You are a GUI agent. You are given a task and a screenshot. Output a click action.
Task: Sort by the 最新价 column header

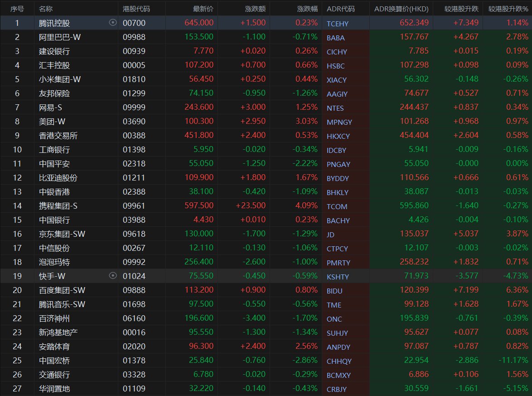(203, 9)
